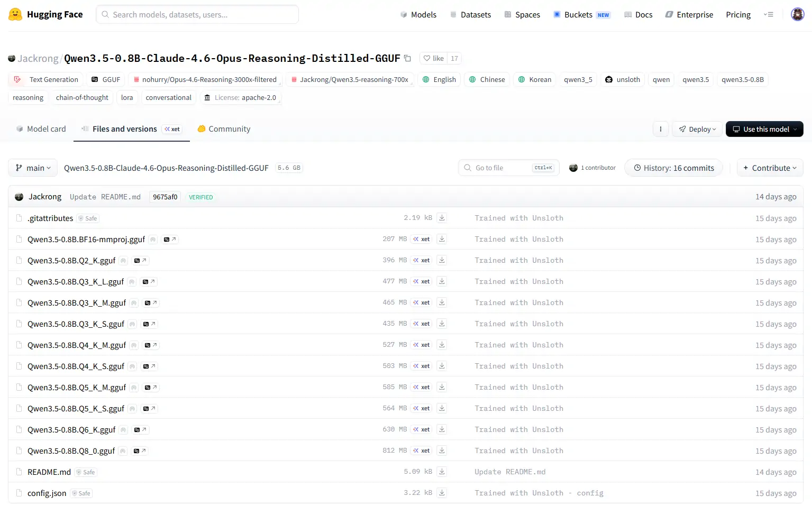The image size is (812, 515).
Task: Copy the model name with the copy icon
Action: [407, 58]
